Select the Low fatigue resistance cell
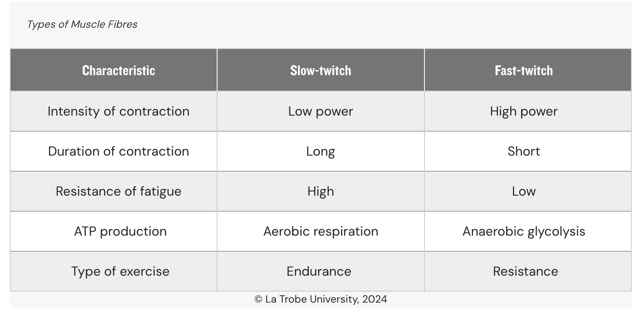 point(528,191)
